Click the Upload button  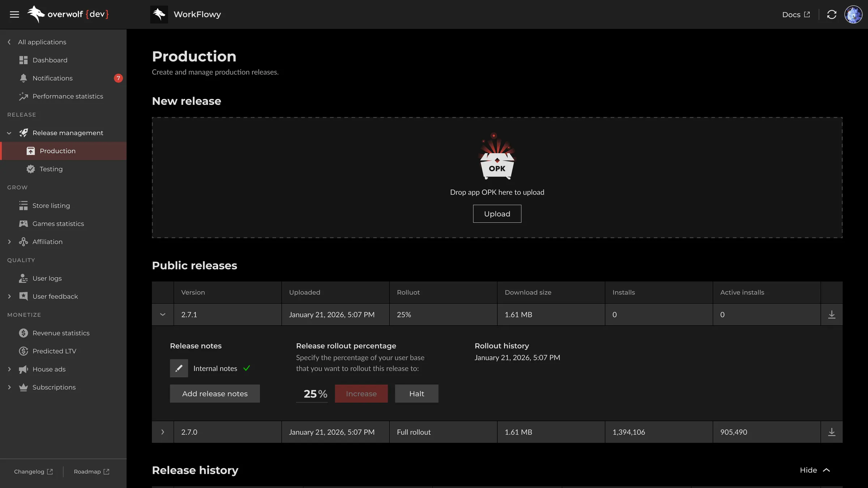pos(497,214)
